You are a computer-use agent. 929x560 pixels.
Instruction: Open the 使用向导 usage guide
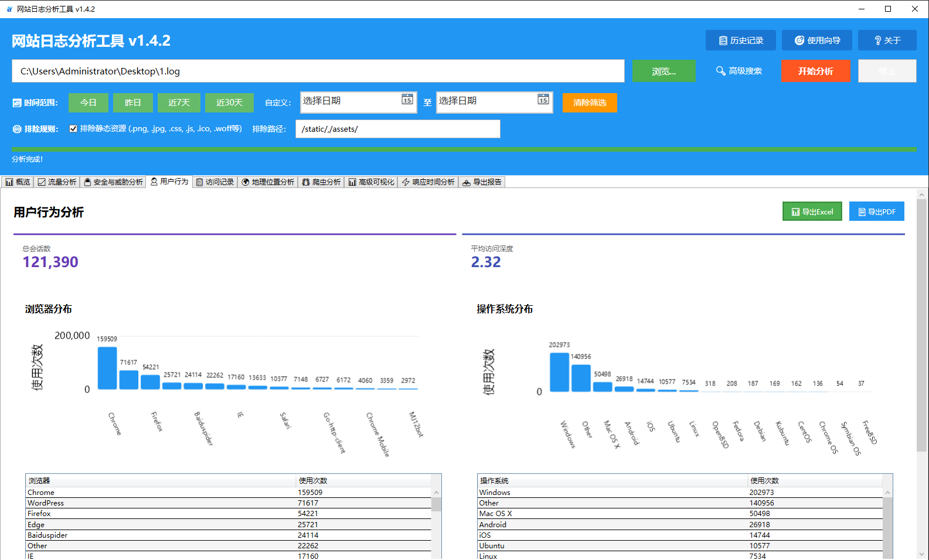816,40
